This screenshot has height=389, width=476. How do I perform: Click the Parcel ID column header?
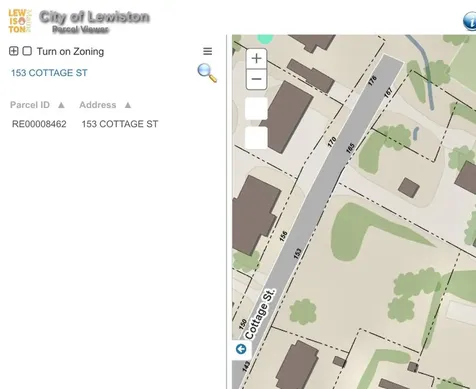click(x=30, y=105)
